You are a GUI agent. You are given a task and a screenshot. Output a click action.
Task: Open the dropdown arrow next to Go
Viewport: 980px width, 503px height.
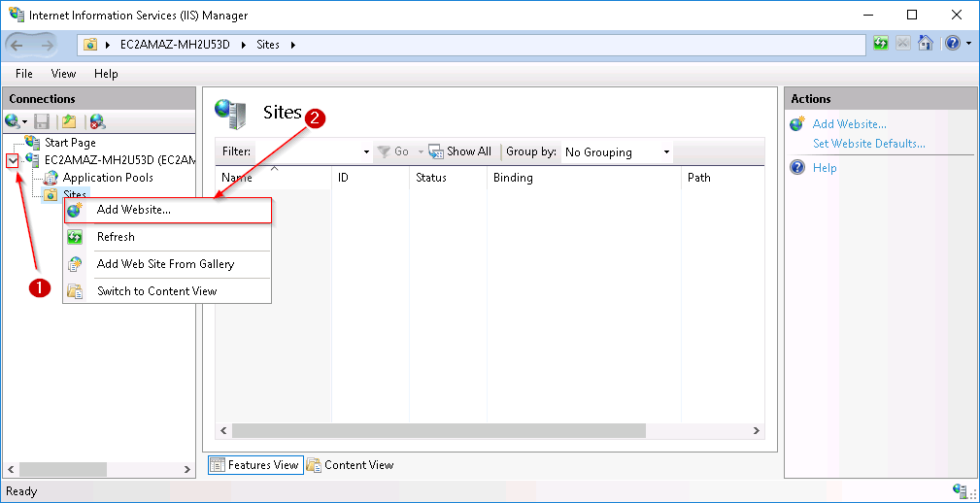click(421, 151)
